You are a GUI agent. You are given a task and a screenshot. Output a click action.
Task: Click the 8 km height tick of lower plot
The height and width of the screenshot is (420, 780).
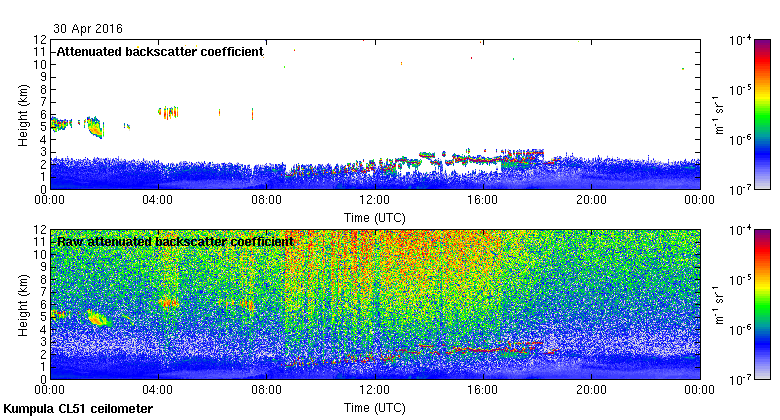point(43,280)
